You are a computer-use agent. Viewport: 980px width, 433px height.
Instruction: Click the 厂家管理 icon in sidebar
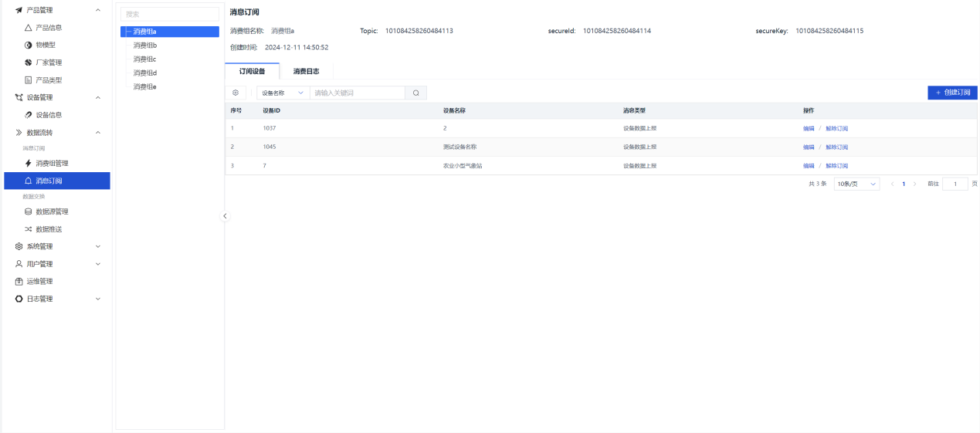click(29, 63)
